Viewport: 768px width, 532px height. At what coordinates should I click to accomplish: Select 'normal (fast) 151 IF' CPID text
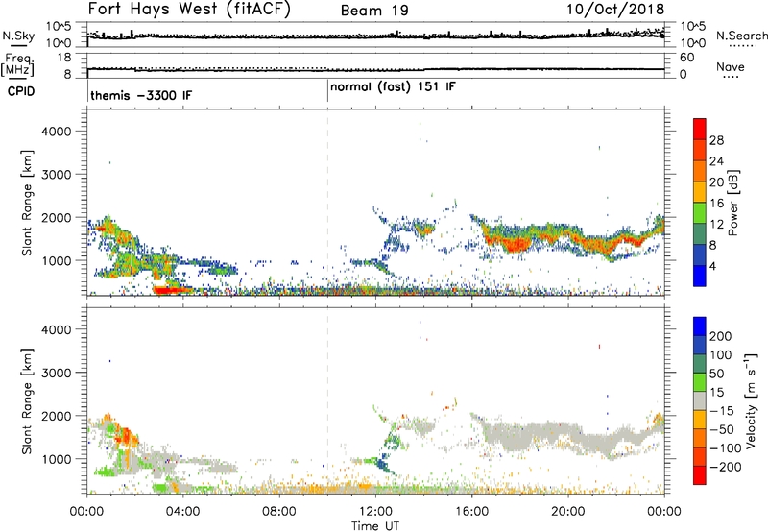[393, 87]
